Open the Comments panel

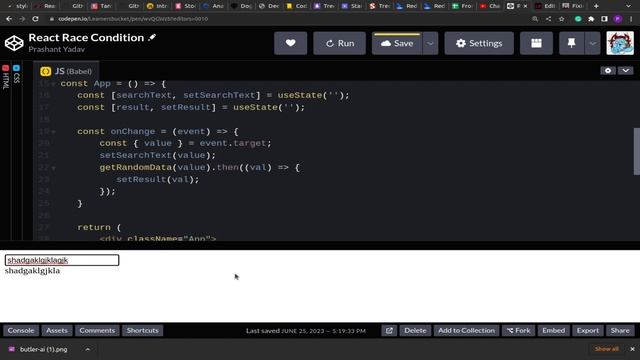(97, 331)
